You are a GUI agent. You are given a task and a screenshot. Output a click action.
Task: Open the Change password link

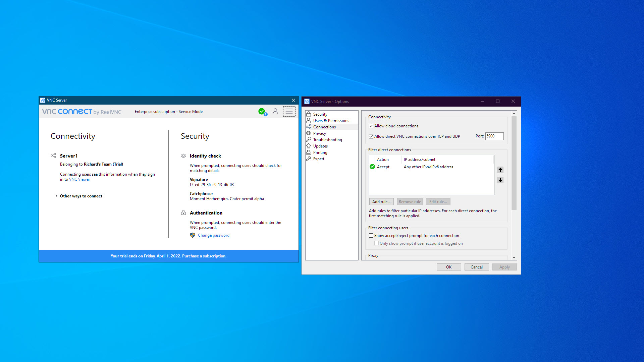(x=214, y=235)
